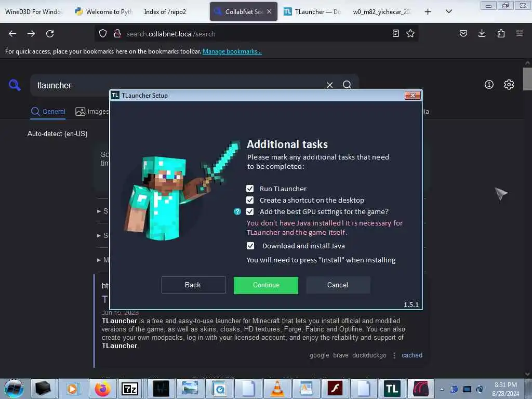The height and width of the screenshot is (399, 532).
Task: Click the Manage bookmarks link
Action: [x=232, y=51]
